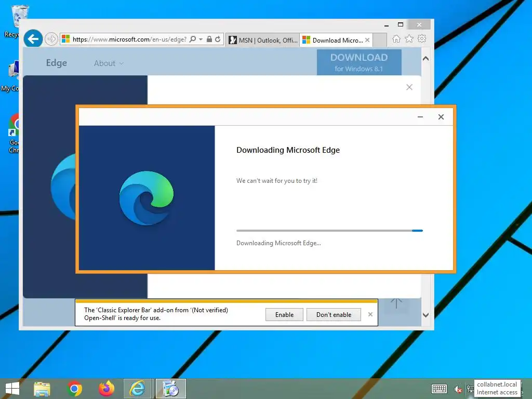532x399 pixels.
Task: Click Enable for Classic Explorer Bar add-on
Action: pyautogui.click(x=284, y=314)
